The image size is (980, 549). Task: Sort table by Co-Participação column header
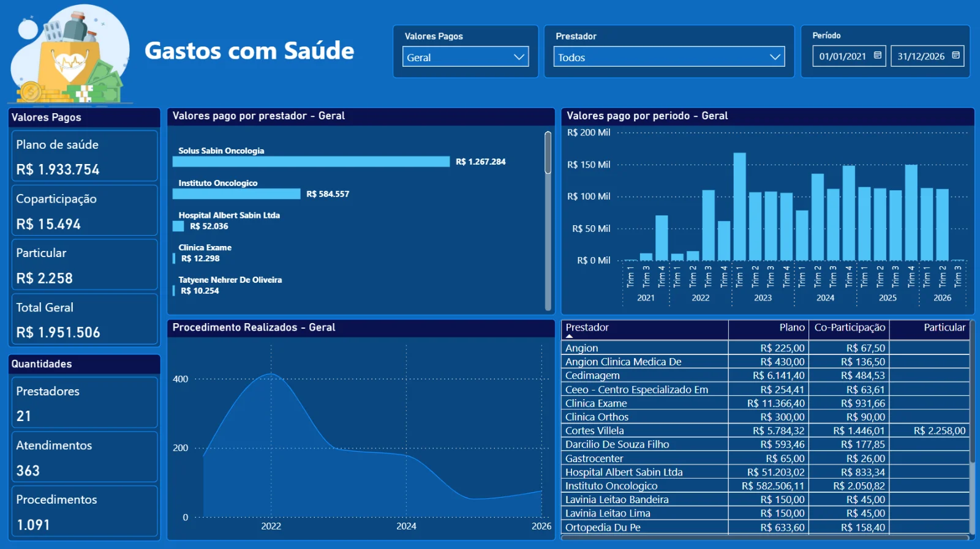pos(850,327)
